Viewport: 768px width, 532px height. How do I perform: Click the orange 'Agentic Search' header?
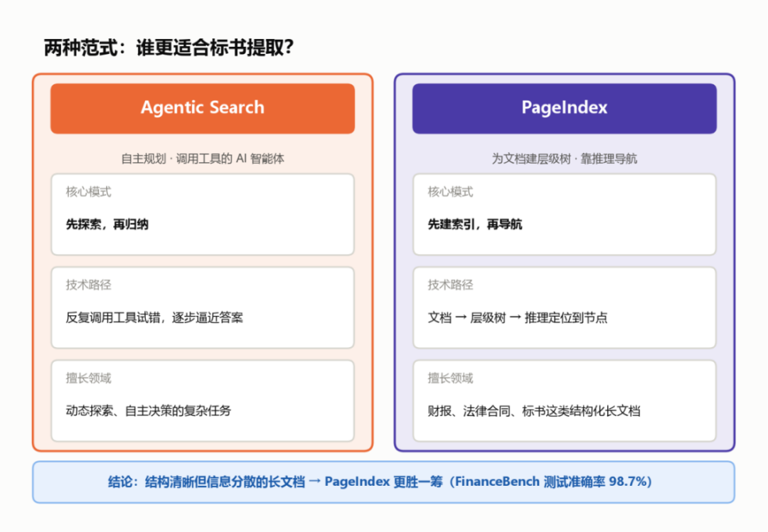202,108
